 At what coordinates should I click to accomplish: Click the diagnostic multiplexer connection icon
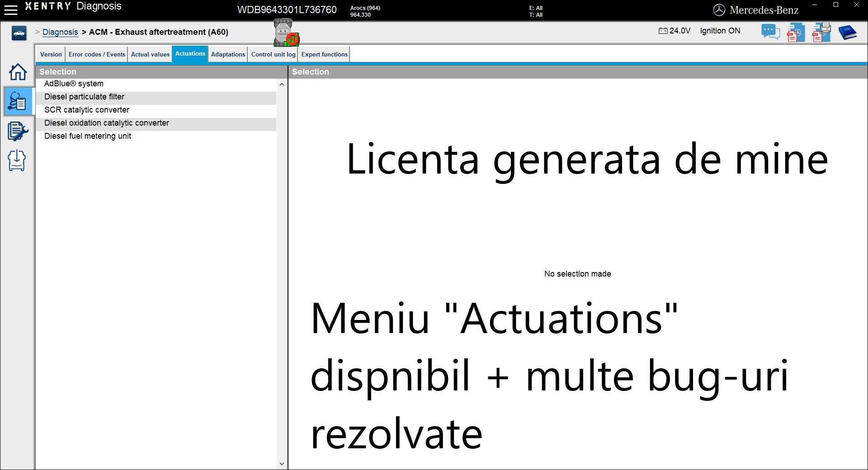pyautogui.click(x=286, y=33)
